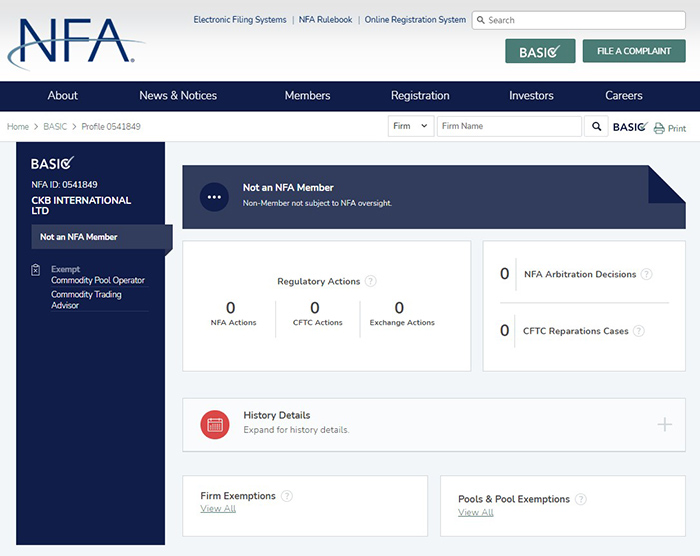Viewport: 700px width, 556px height.
Task: Click the help icon beside NFA Arbitration Decisions
Action: tap(646, 274)
